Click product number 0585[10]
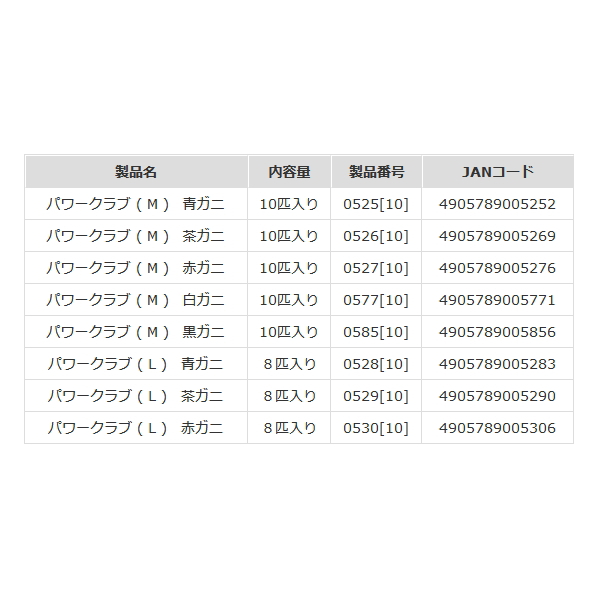Image resolution: width=600 pixels, height=600 pixels. [x=376, y=332]
